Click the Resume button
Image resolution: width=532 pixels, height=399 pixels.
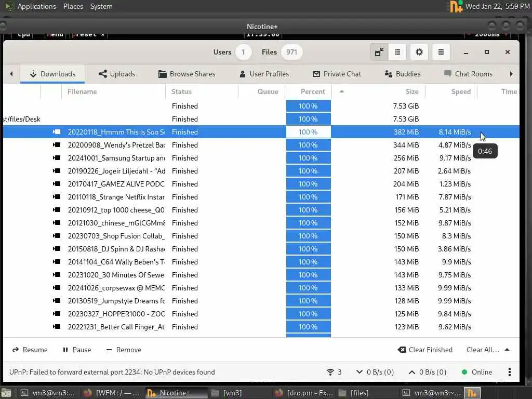click(x=30, y=350)
